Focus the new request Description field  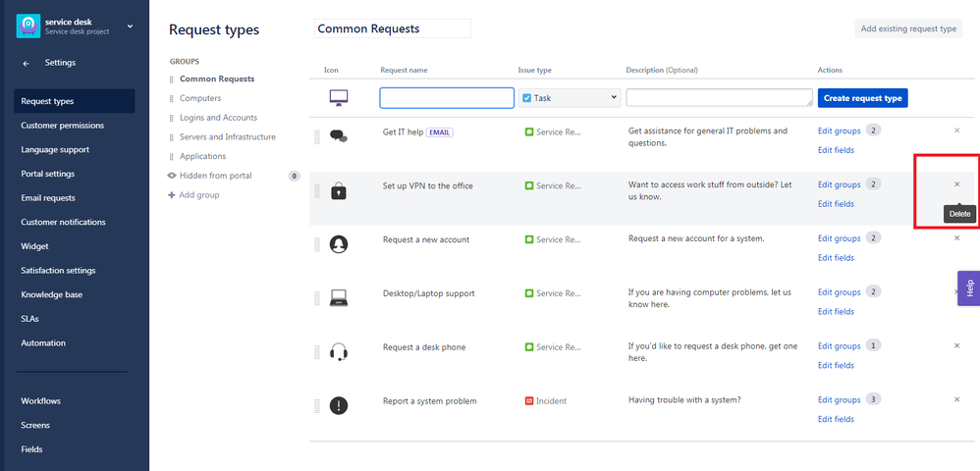(x=720, y=97)
